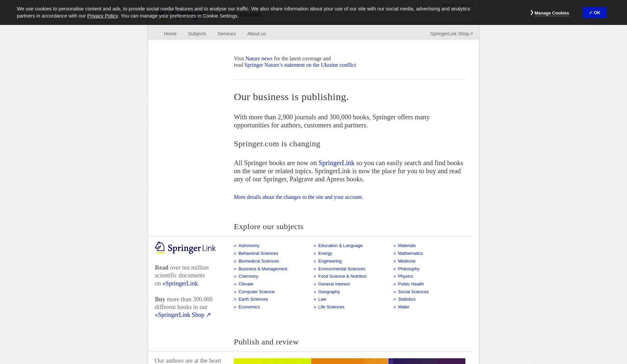
Task: Open More details about site changes link
Action: pos(298,197)
